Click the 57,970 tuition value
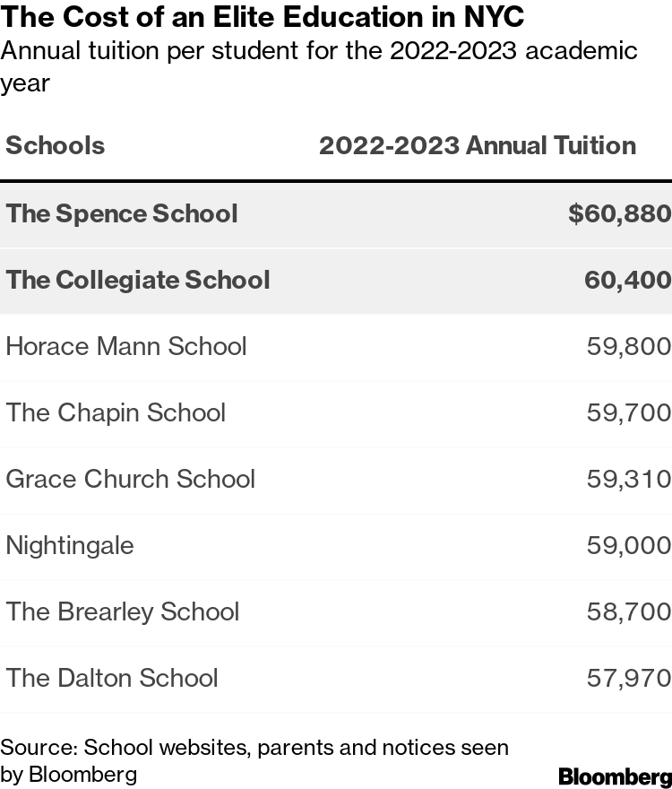 pos(628,678)
